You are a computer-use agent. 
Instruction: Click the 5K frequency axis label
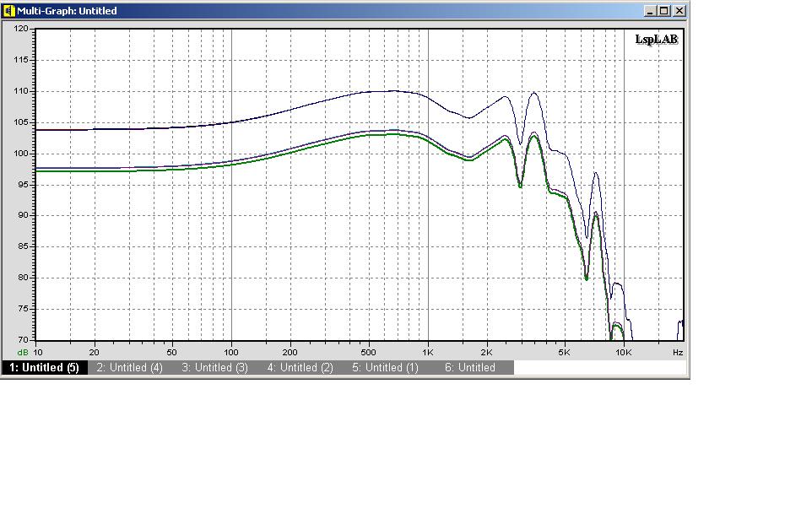coord(564,353)
